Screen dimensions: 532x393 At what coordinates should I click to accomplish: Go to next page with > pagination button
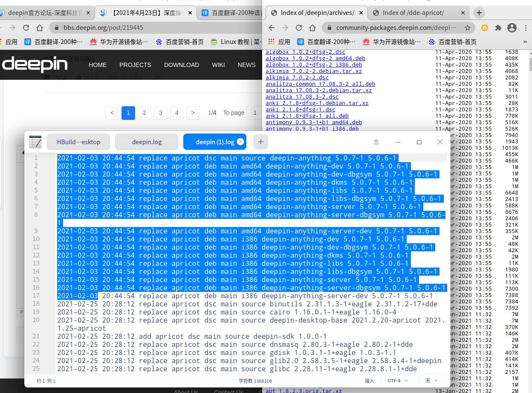click(x=193, y=113)
